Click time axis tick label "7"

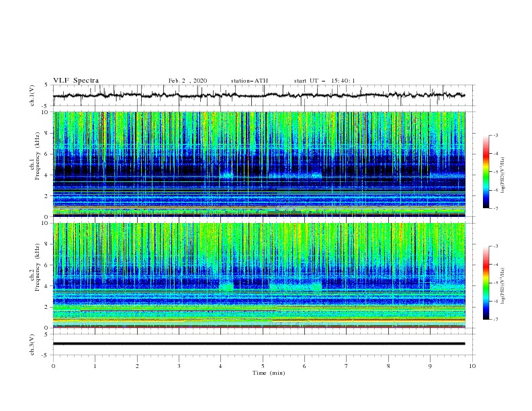[x=347, y=366]
